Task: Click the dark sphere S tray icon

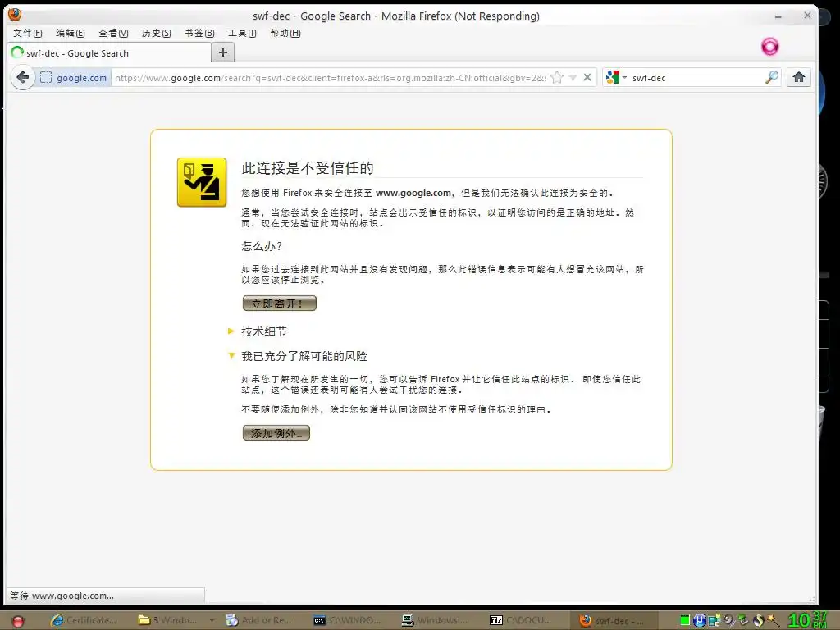Action: pos(758,620)
